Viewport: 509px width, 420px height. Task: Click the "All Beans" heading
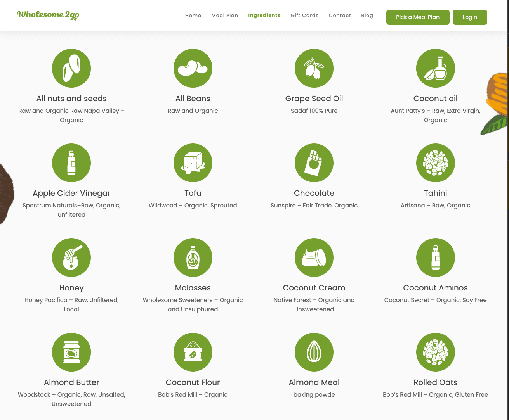tap(193, 99)
